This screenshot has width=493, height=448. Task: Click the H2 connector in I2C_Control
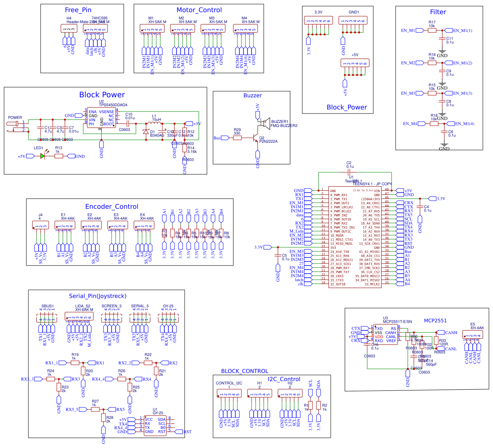(x=290, y=393)
